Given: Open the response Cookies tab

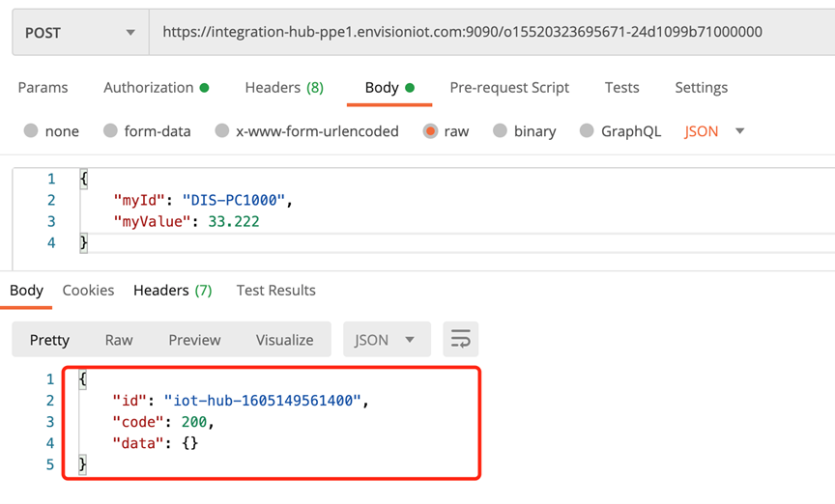Looking at the screenshot, I should 88,290.
